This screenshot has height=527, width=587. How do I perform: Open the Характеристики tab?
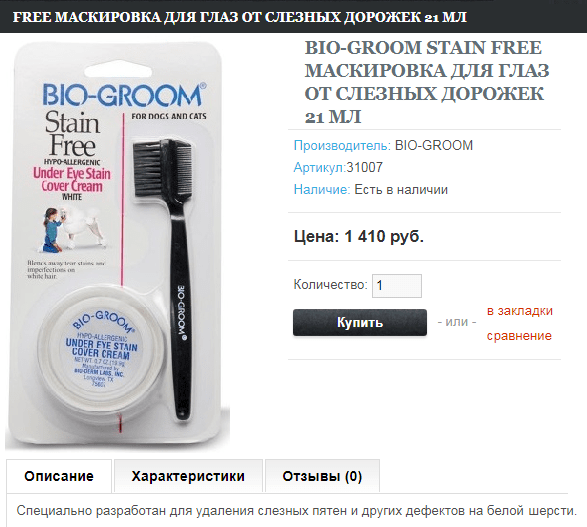click(188, 476)
